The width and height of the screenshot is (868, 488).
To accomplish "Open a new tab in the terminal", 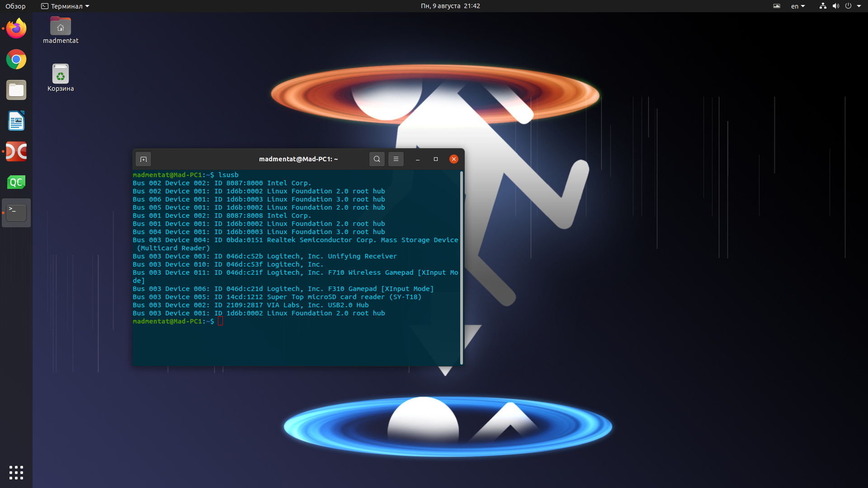I will (143, 159).
